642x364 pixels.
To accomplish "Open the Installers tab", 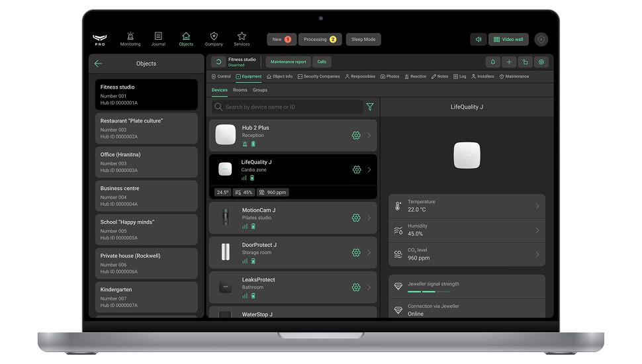I will tap(482, 77).
